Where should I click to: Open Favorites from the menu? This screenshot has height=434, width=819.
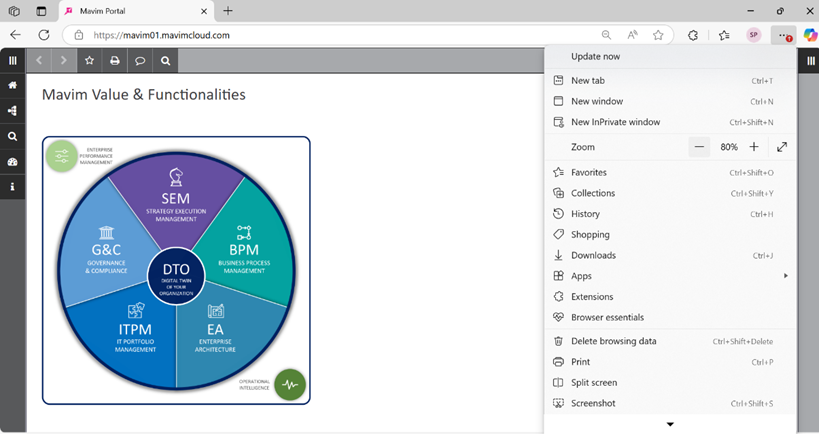(671, 172)
